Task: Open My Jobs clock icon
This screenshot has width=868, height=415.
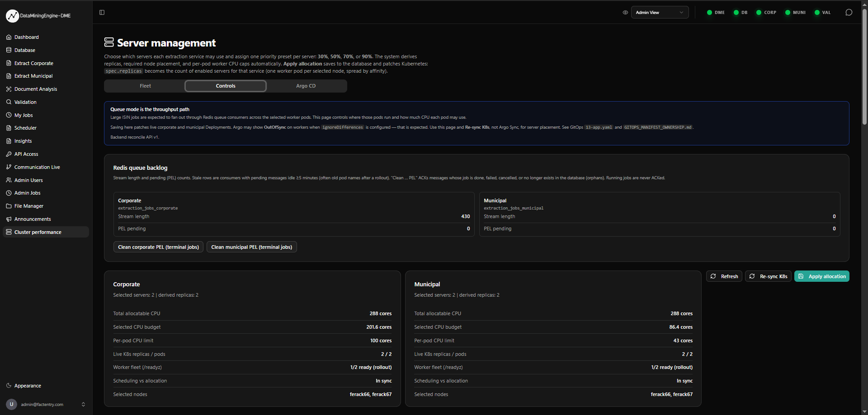Action: [9, 115]
